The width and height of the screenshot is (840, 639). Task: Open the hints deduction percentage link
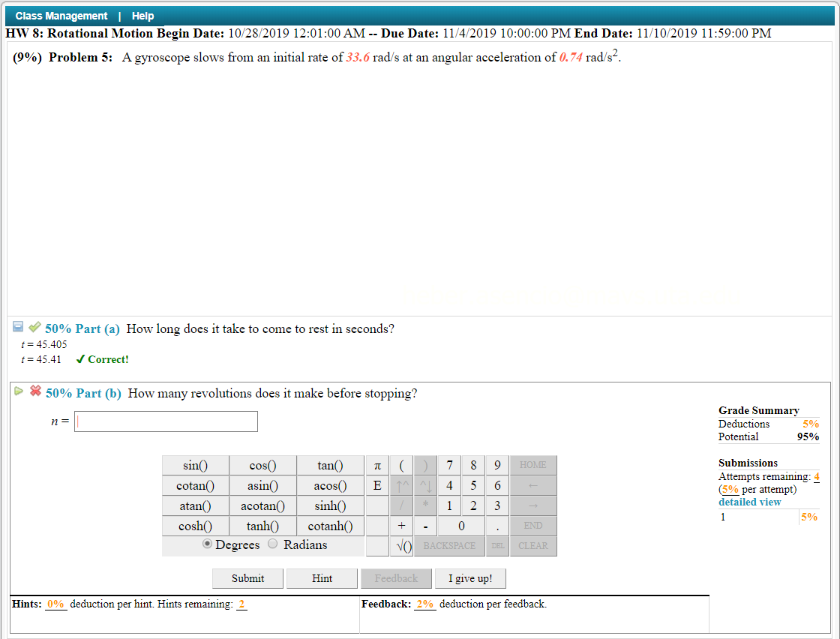(55, 604)
